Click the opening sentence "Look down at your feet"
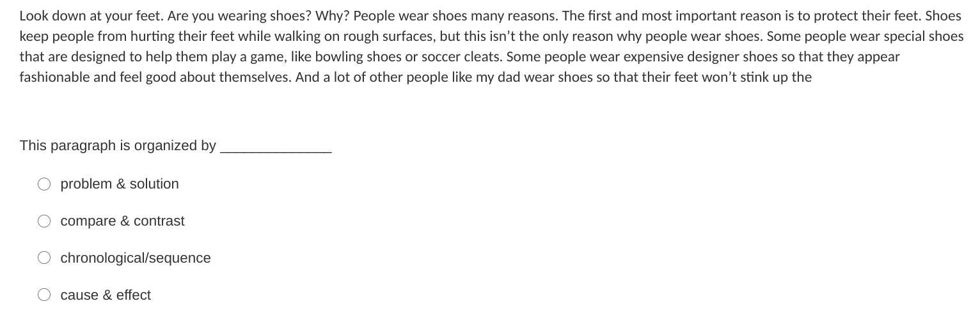This screenshot has width=980, height=331. [x=91, y=16]
